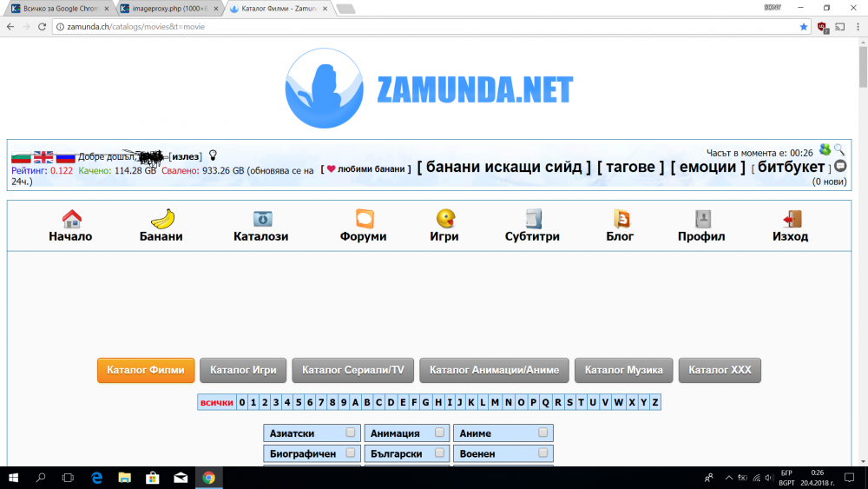Screen dimensions: 868x489
Task: Switch to Каталог XXX tab
Action: click(x=720, y=370)
